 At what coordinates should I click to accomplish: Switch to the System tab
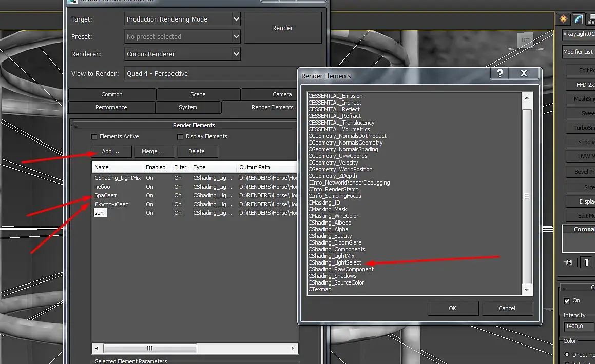(x=188, y=107)
